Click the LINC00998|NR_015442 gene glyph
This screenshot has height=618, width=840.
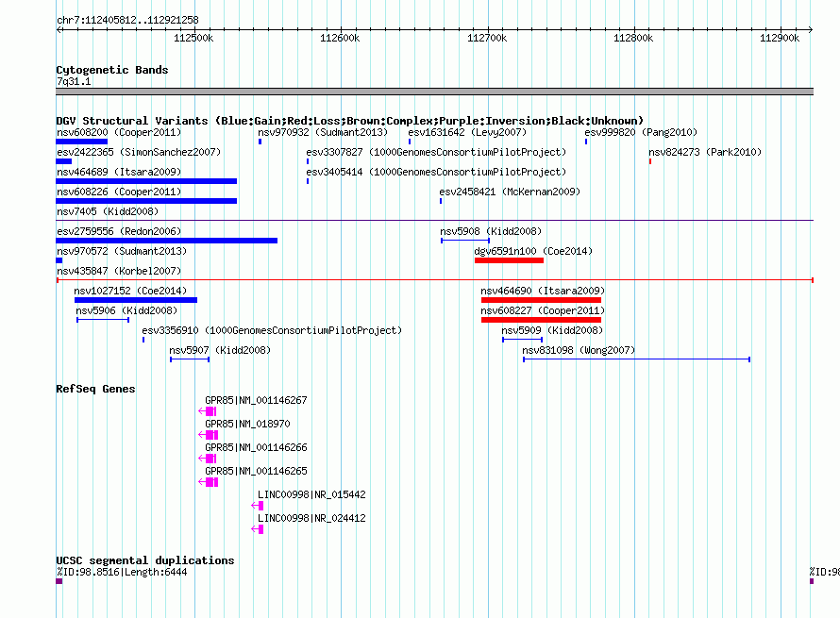coord(257,506)
